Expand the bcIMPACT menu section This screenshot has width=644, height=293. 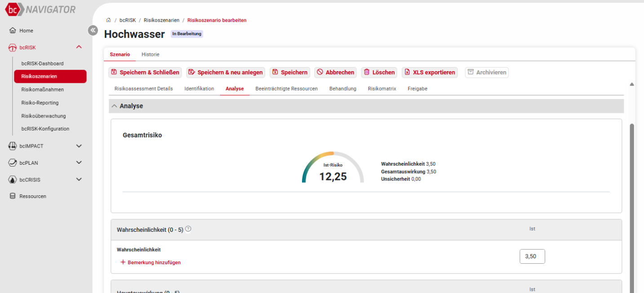(x=79, y=146)
